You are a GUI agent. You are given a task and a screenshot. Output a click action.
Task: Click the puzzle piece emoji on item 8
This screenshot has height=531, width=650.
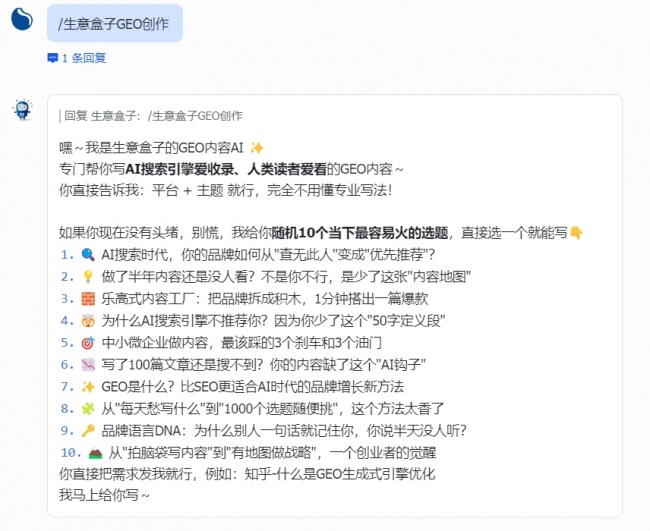point(88,409)
